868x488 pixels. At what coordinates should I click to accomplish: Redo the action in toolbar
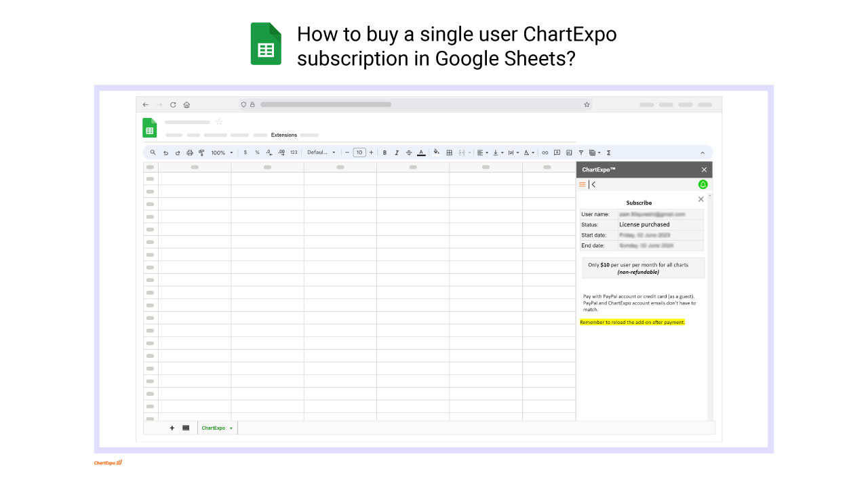(x=178, y=152)
